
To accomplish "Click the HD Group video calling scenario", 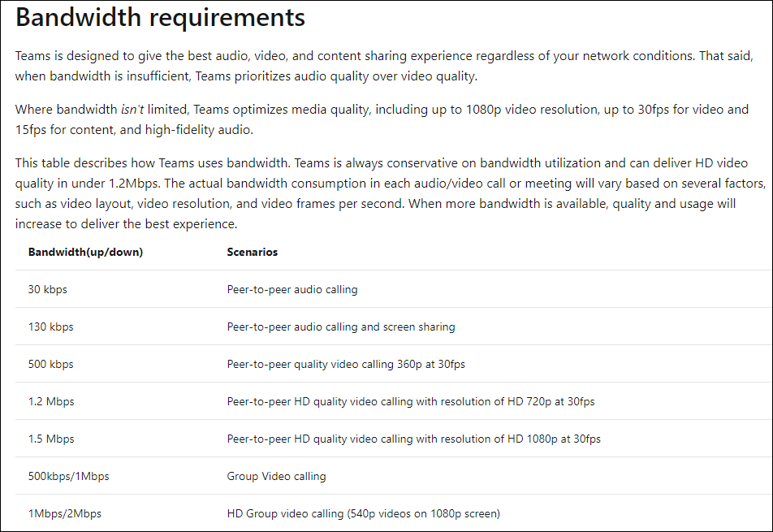I will click(x=364, y=513).
